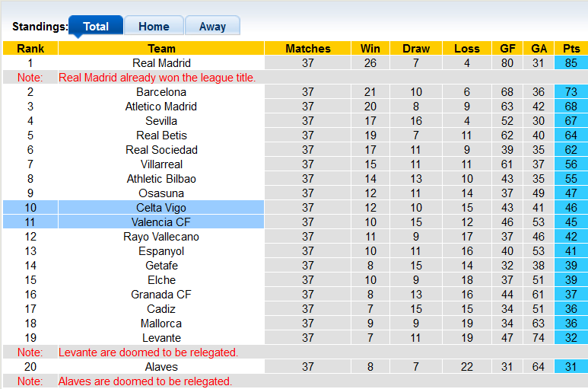The height and width of the screenshot is (389, 588).
Task: Click the Rank column header
Action: click(30, 49)
